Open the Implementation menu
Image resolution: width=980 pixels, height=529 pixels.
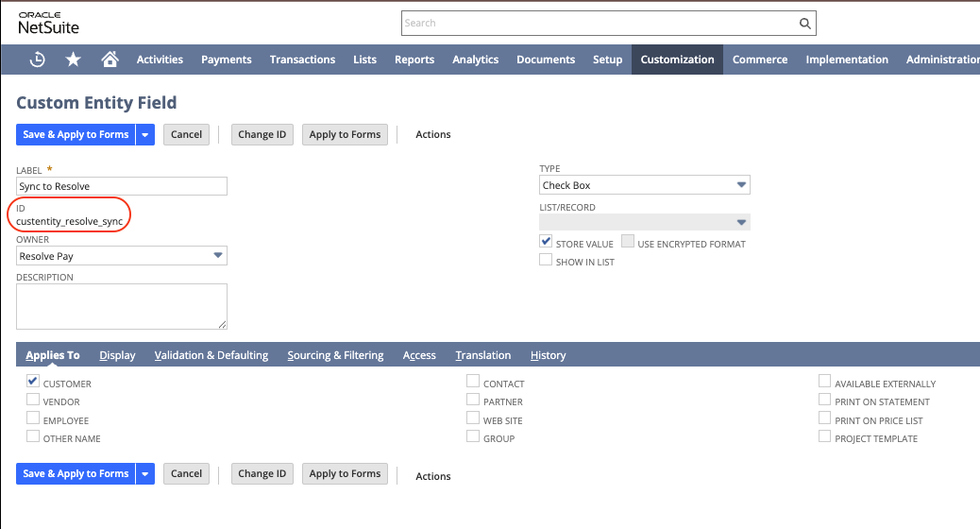pyautogui.click(x=847, y=60)
